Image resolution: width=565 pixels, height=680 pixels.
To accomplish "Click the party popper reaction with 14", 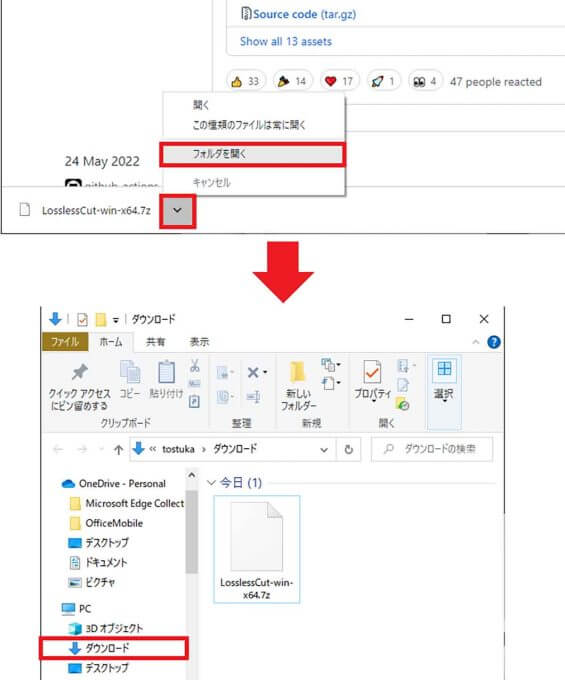I will point(292,81).
